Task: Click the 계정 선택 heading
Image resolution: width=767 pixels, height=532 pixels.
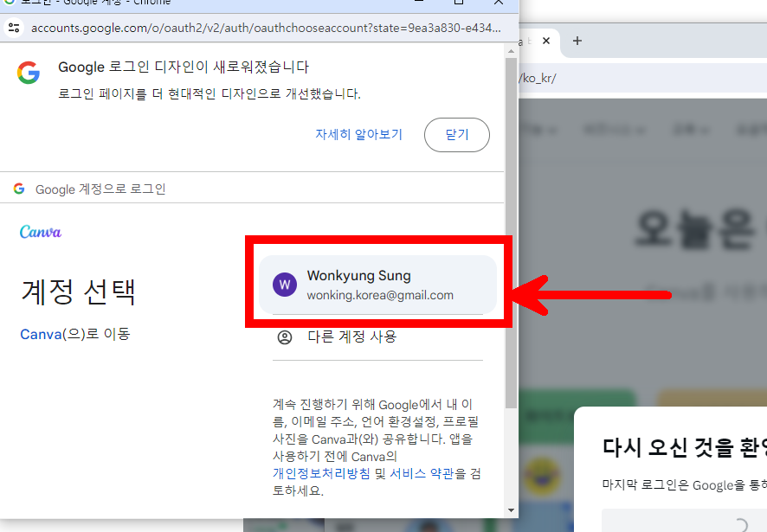Action: point(78,292)
